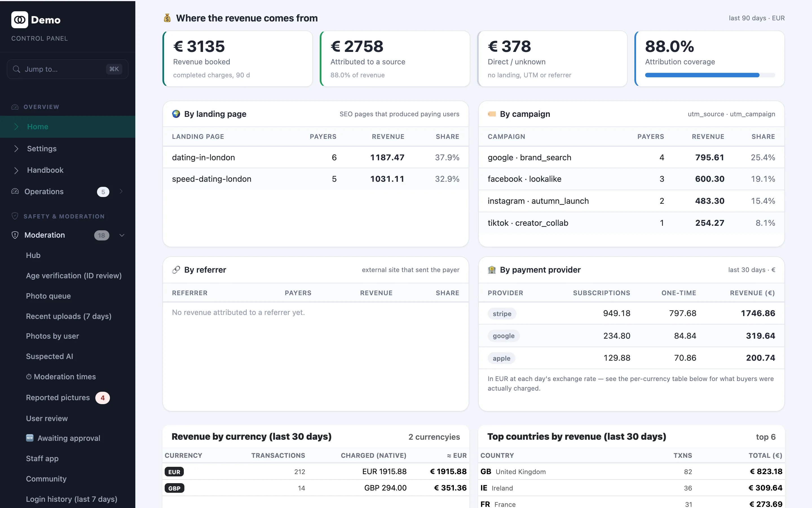Open the Reported pictures page

point(58,398)
